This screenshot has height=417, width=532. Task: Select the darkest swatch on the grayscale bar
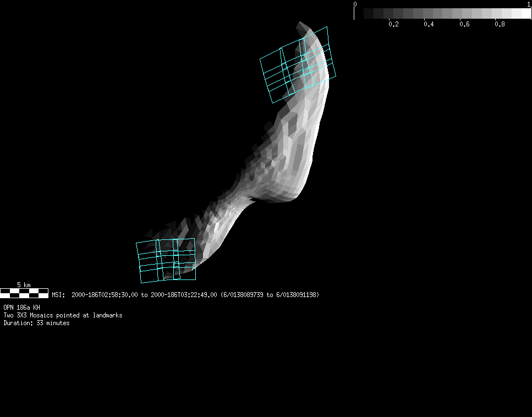click(369, 14)
